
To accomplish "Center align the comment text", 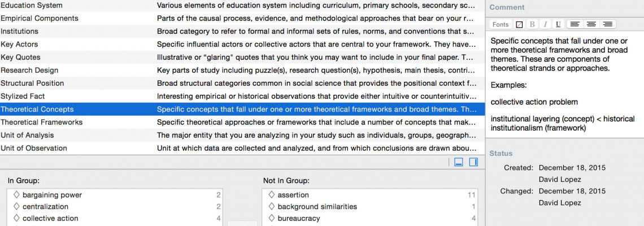I will coord(591,24).
